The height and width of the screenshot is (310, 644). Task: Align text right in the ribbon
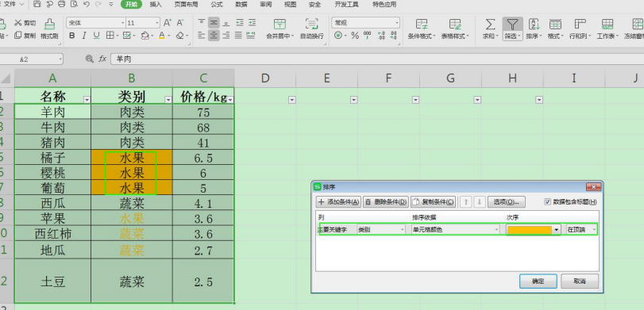coord(226,36)
